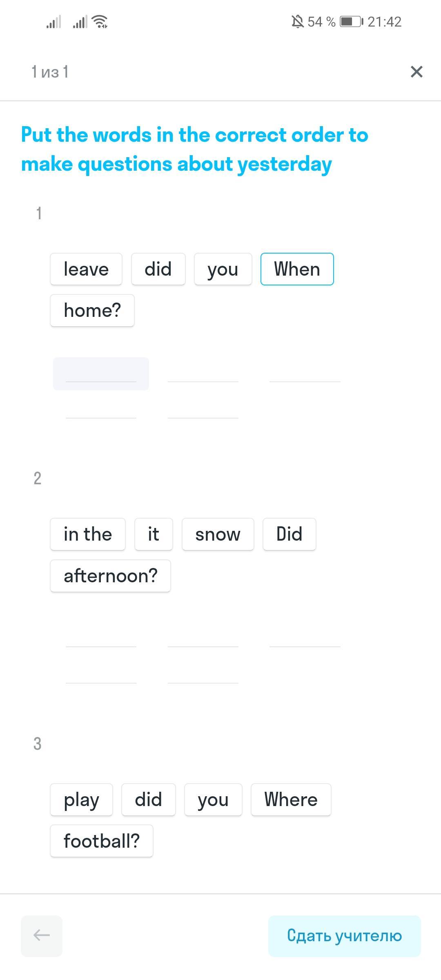
Task: Pick the 'Where' word chip in question 3
Action: coord(291,800)
